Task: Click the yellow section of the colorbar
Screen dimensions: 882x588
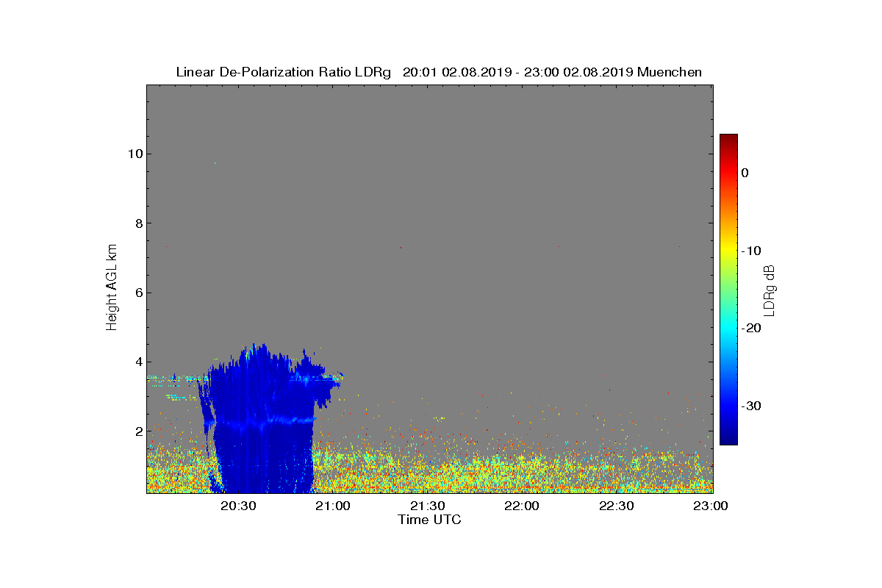Action: [x=728, y=251]
